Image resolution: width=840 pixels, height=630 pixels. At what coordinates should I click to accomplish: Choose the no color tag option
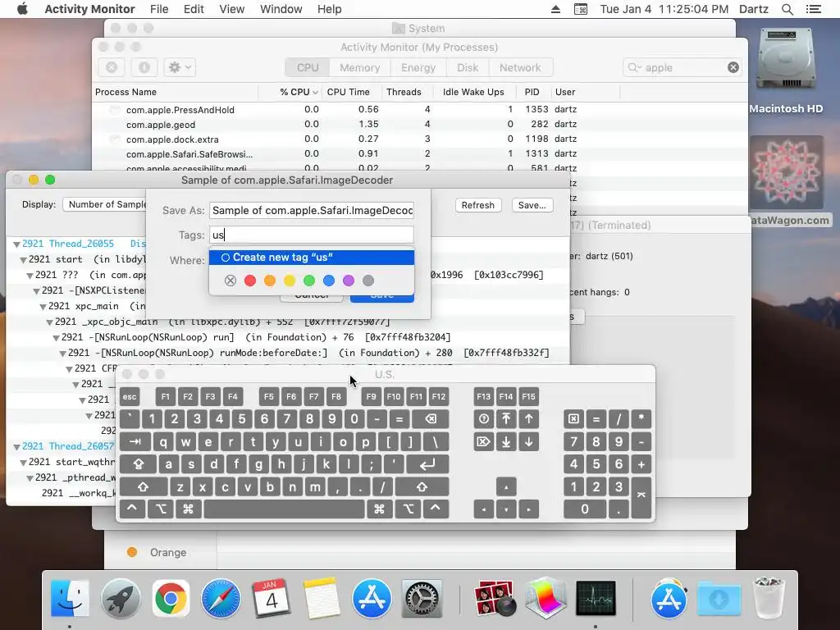tap(230, 281)
